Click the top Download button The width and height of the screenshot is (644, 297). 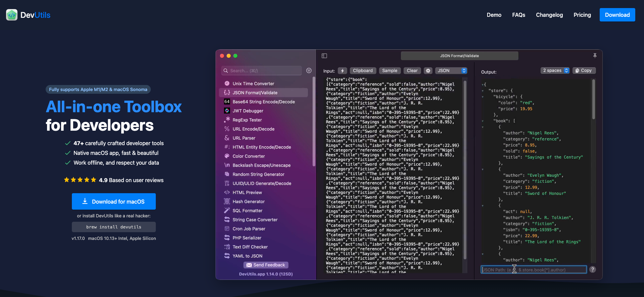coord(617,15)
